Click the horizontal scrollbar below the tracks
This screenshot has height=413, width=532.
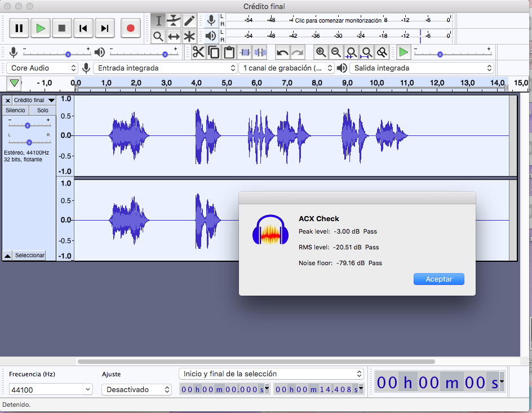tap(256, 361)
